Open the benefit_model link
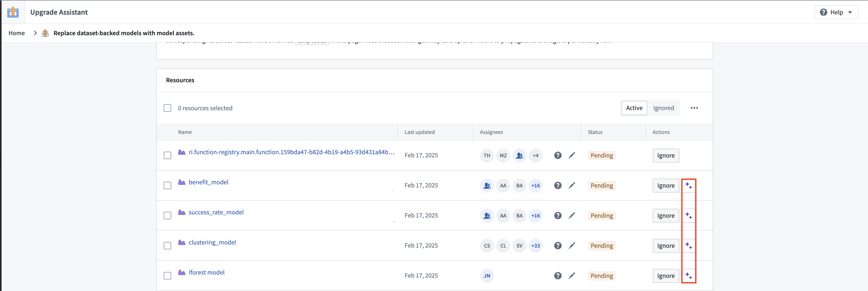This screenshot has width=868, height=291. pyautogui.click(x=209, y=182)
